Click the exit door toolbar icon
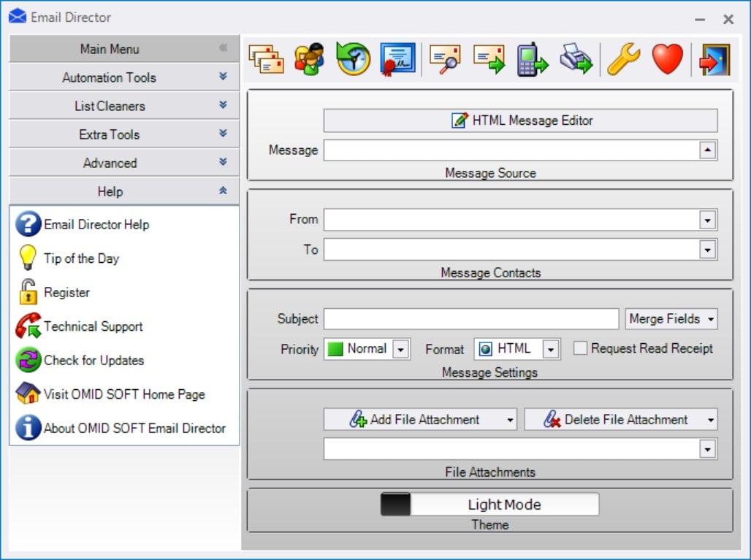This screenshot has height=560, width=751. 714,59
